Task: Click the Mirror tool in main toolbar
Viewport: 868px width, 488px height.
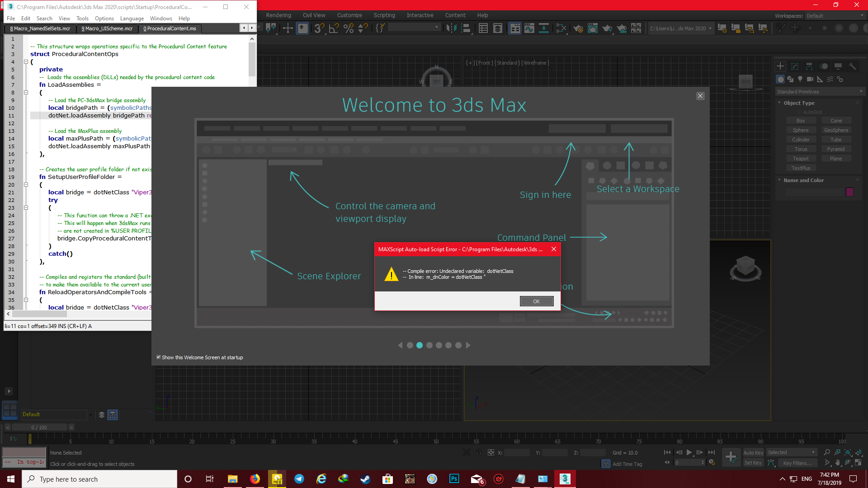Action: coord(451,28)
